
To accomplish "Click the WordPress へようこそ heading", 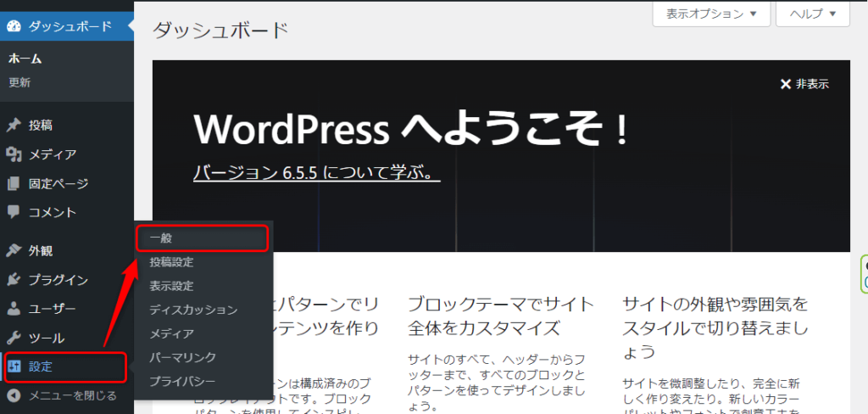I will 412,129.
